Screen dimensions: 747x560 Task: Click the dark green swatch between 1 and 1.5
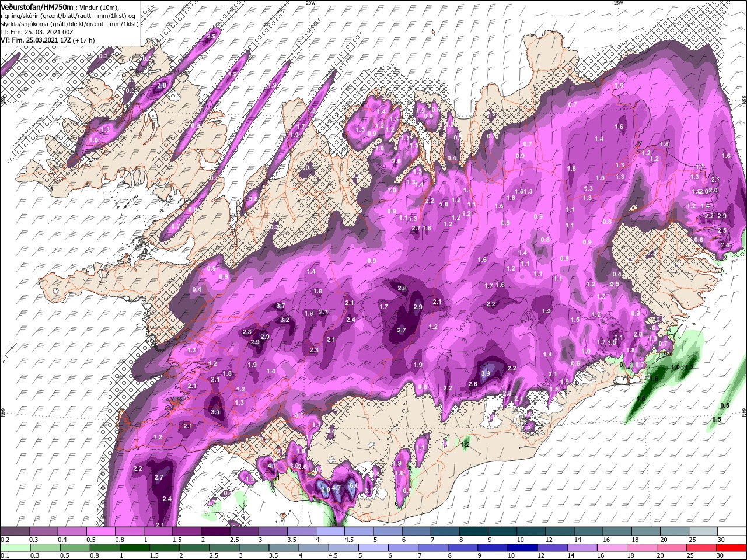point(135,547)
